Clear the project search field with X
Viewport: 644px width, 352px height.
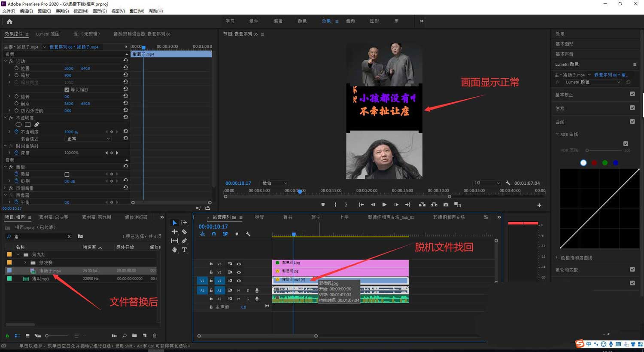pyautogui.click(x=69, y=237)
